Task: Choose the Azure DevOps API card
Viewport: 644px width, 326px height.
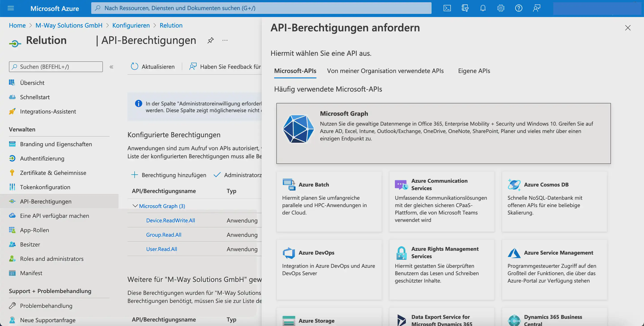Action: [x=329, y=269]
